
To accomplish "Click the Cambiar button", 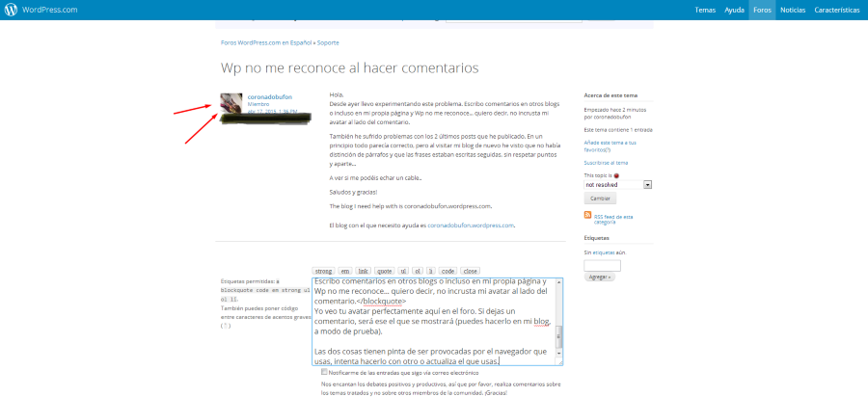I will [x=600, y=198].
